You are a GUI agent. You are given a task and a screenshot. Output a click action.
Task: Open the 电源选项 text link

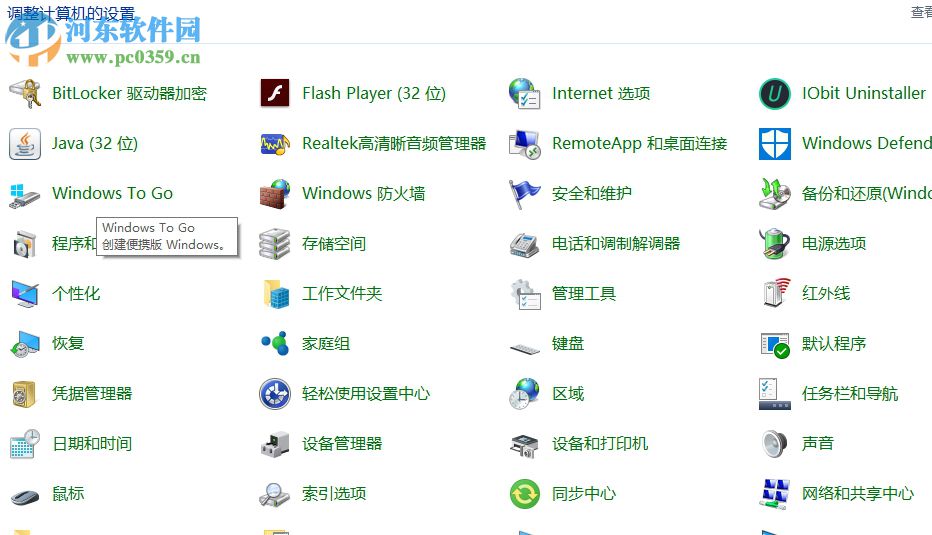tap(833, 244)
